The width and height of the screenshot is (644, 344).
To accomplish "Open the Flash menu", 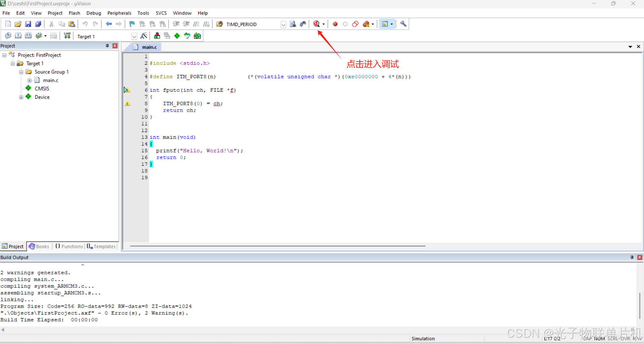I will point(74,13).
